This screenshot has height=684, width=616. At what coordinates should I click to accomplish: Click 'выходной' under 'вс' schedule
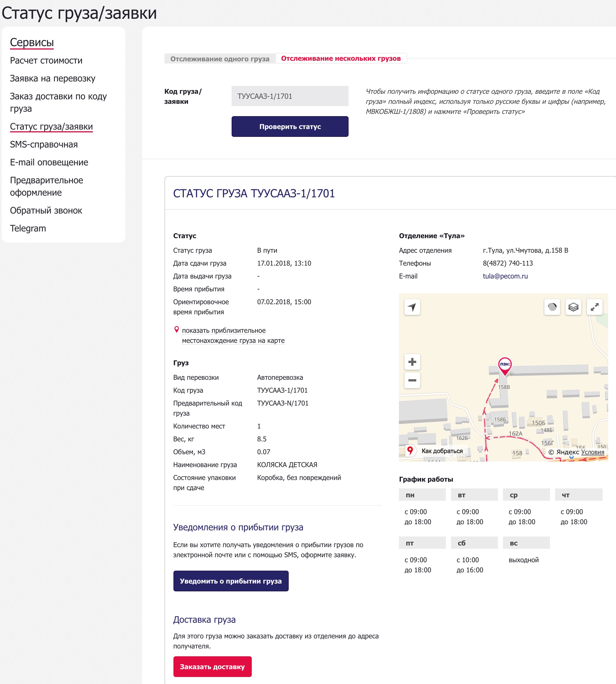[524, 560]
